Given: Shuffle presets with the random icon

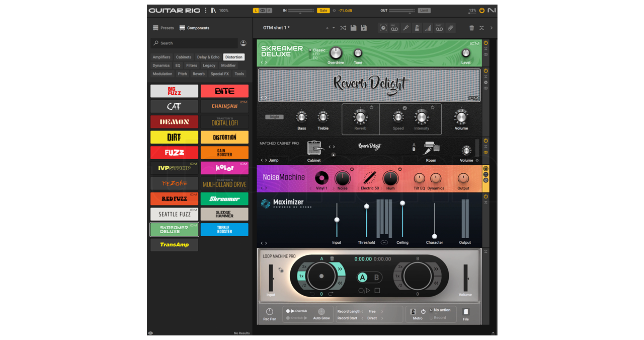Looking at the screenshot, I should point(343,28).
